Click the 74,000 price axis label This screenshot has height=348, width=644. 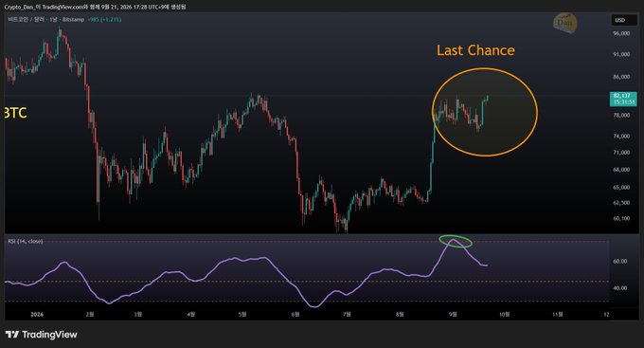(621, 136)
